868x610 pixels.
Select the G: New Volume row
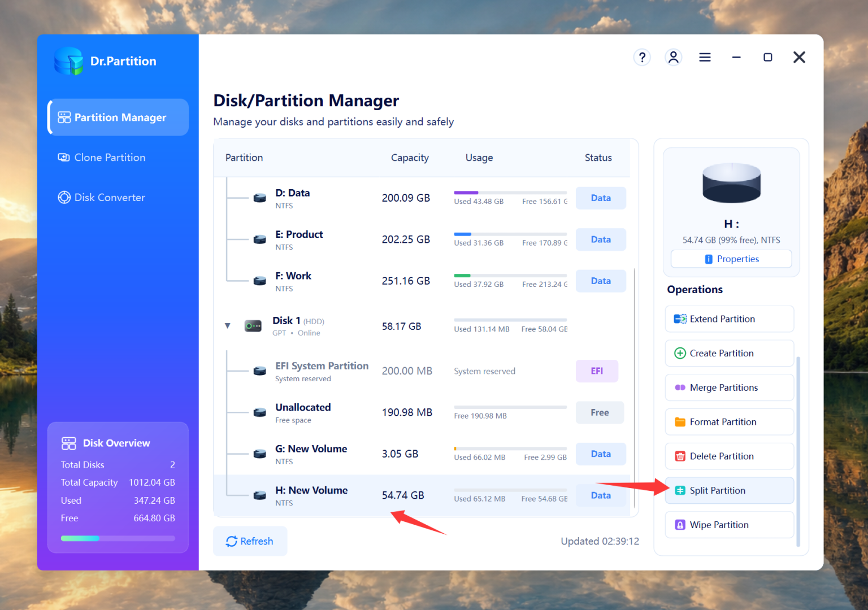pos(422,454)
